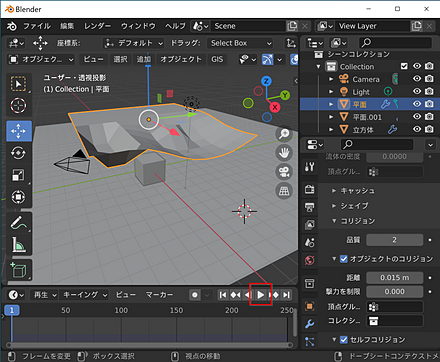The width and height of the screenshot is (440, 362).
Task: Open the GIS menu in viewport
Action: (x=217, y=60)
